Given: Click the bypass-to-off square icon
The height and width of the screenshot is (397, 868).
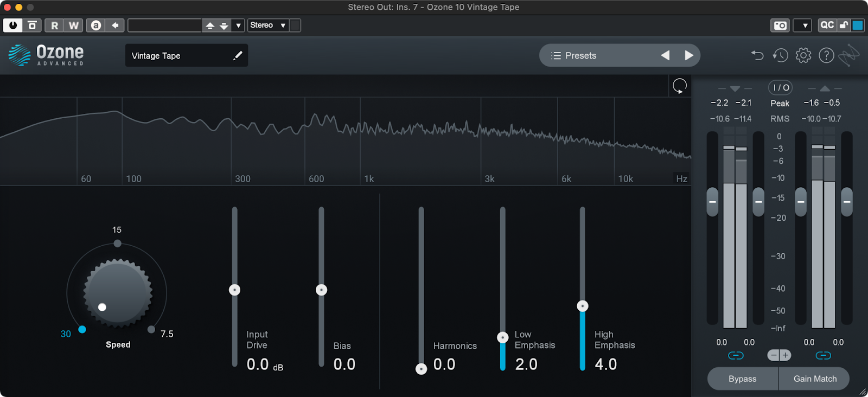Looking at the screenshot, I should (x=32, y=25).
